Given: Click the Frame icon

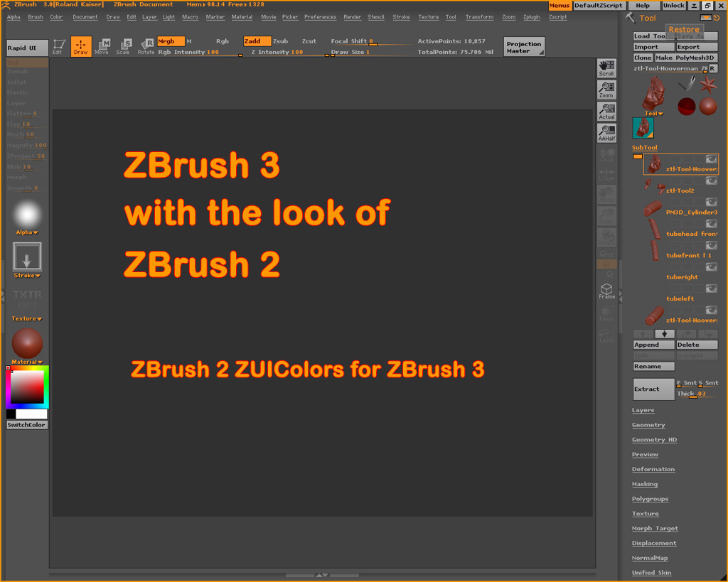Looking at the screenshot, I should (x=606, y=291).
